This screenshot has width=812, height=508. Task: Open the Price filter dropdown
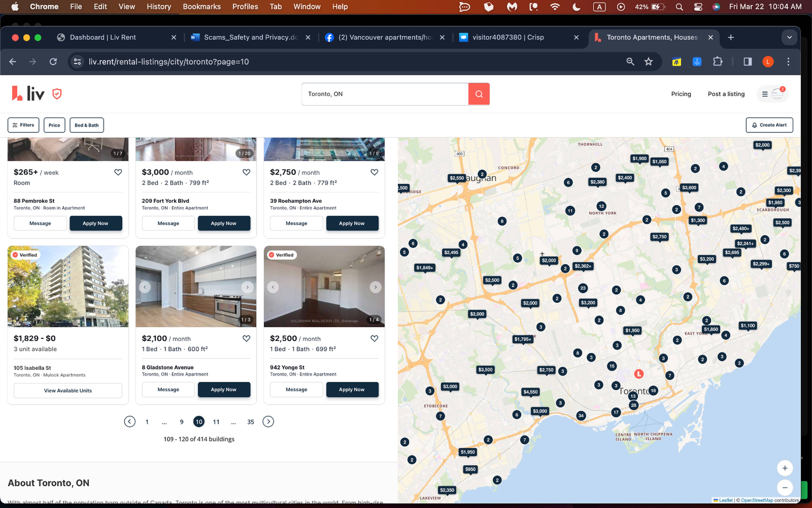(54, 125)
